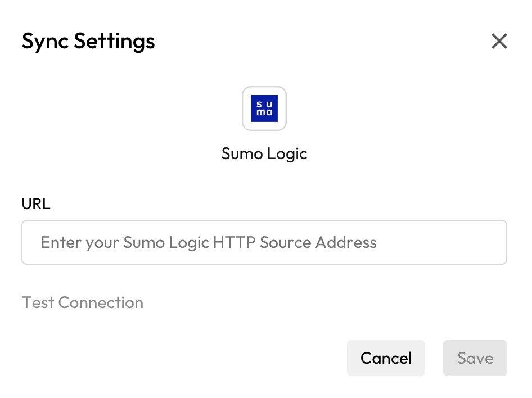Select Test Connection below the URL field

click(82, 302)
